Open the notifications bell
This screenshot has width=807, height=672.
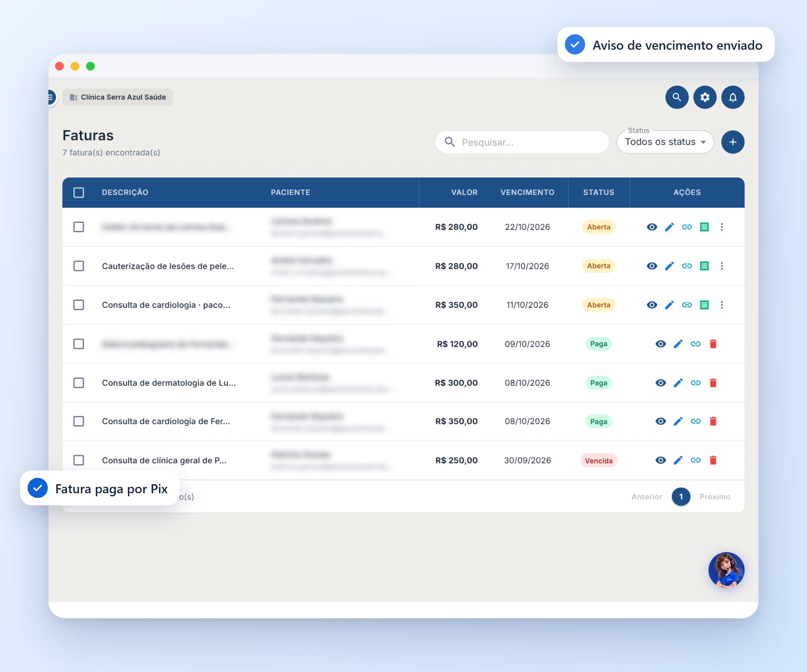pos(733,97)
